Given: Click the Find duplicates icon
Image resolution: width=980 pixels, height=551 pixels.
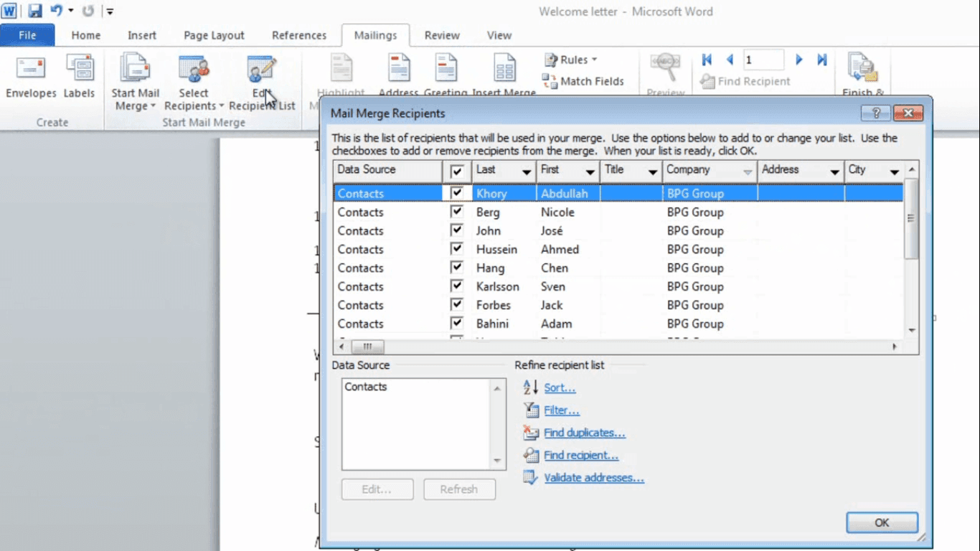Looking at the screenshot, I should point(530,433).
